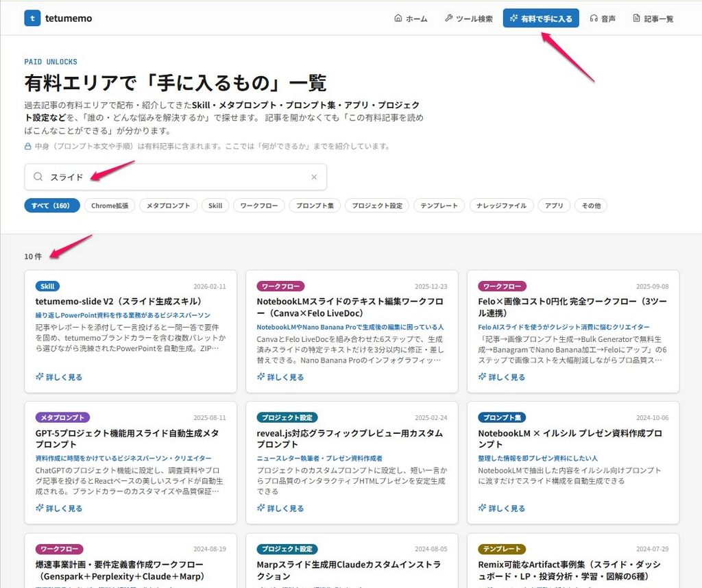The width and height of the screenshot is (702, 588).
Task: Click the date 2025-09-08
Action: [653, 286]
